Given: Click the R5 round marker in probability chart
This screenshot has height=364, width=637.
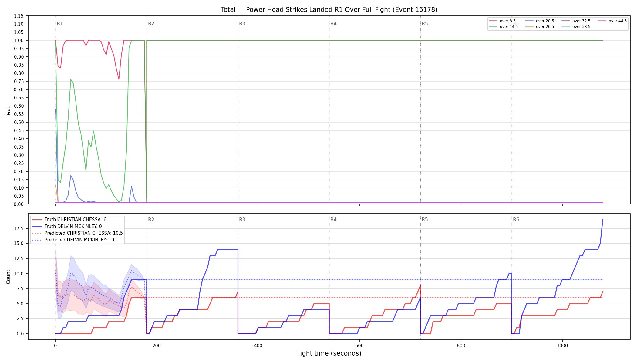Looking at the screenshot, I should click(x=425, y=24).
